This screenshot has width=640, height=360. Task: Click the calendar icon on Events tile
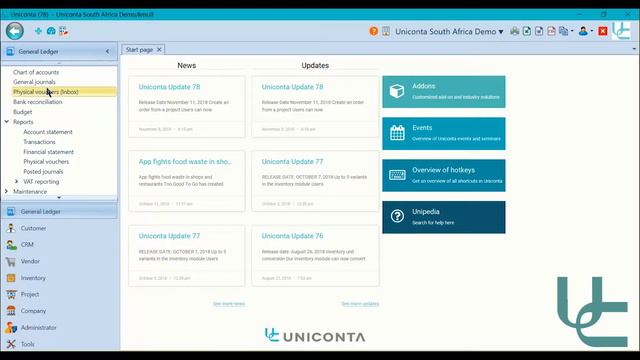click(397, 133)
